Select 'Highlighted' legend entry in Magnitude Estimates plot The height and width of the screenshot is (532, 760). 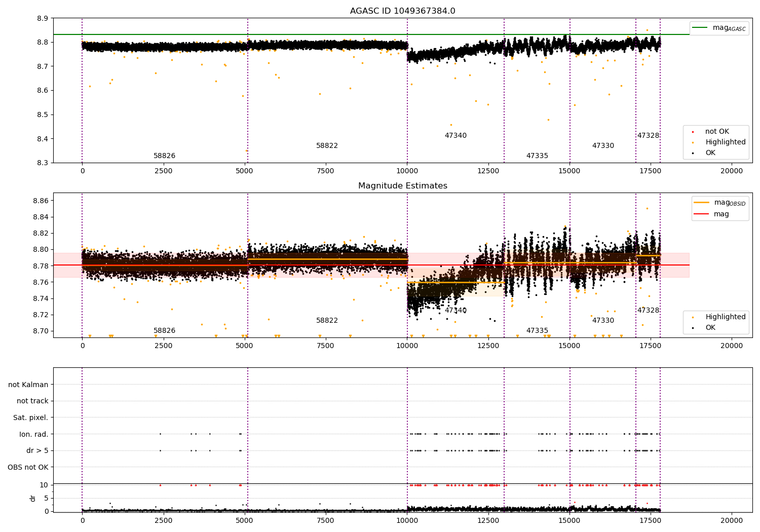click(x=719, y=317)
